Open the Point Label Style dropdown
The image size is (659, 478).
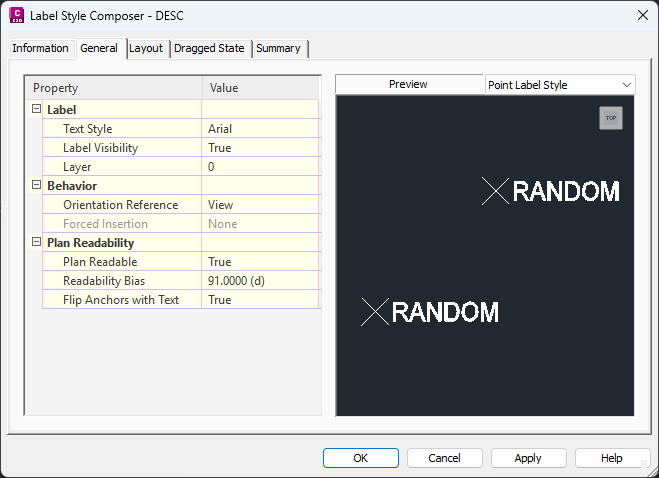559,85
